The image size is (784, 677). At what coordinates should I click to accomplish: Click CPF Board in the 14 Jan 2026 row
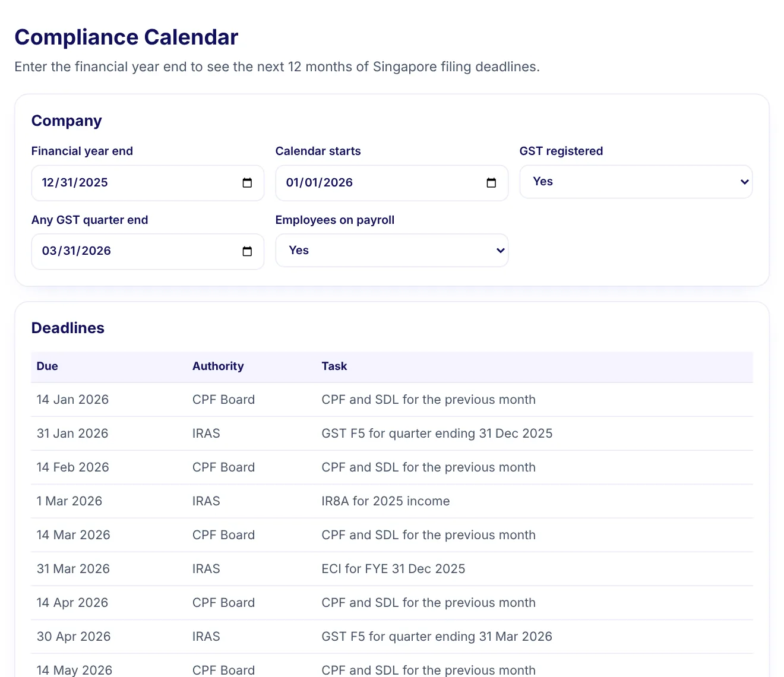[x=223, y=400]
